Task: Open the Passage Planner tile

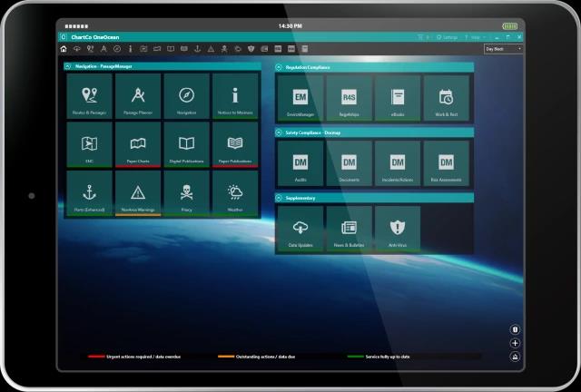Action: coord(138,96)
